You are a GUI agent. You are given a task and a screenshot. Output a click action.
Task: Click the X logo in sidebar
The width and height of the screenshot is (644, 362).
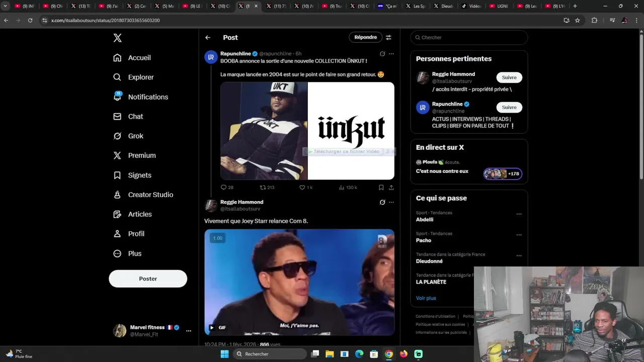(x=117, y=38)
